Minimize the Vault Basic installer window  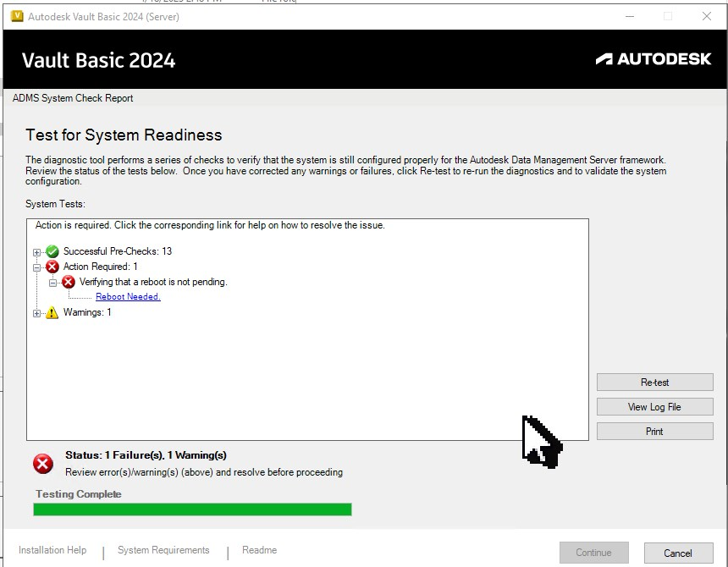pos(630,16)
